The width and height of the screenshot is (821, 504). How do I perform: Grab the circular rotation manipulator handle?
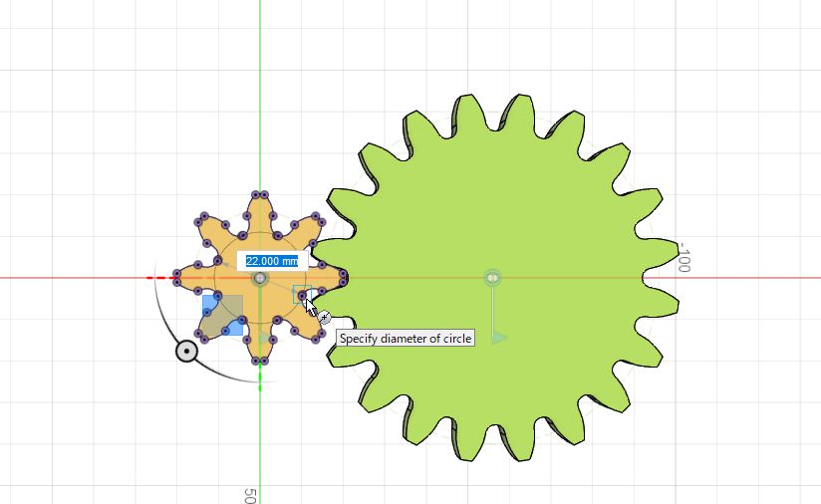click(x=186, y=352)
